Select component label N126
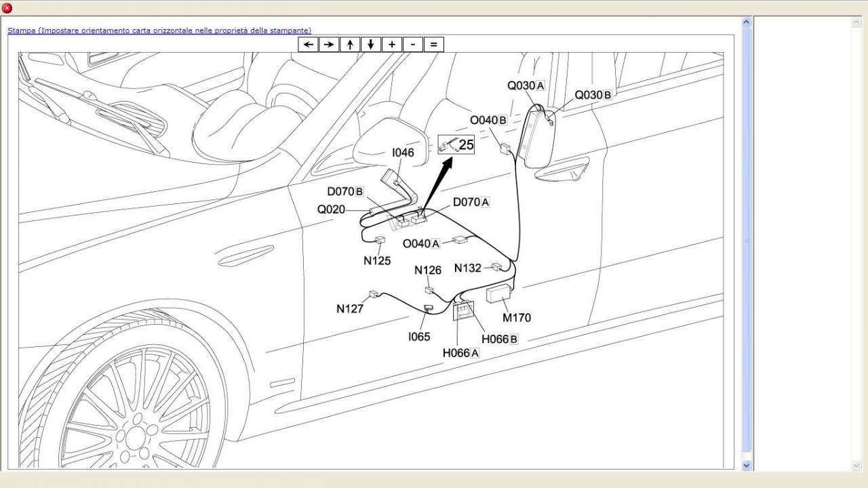868x488 pixels. [428, 270]
